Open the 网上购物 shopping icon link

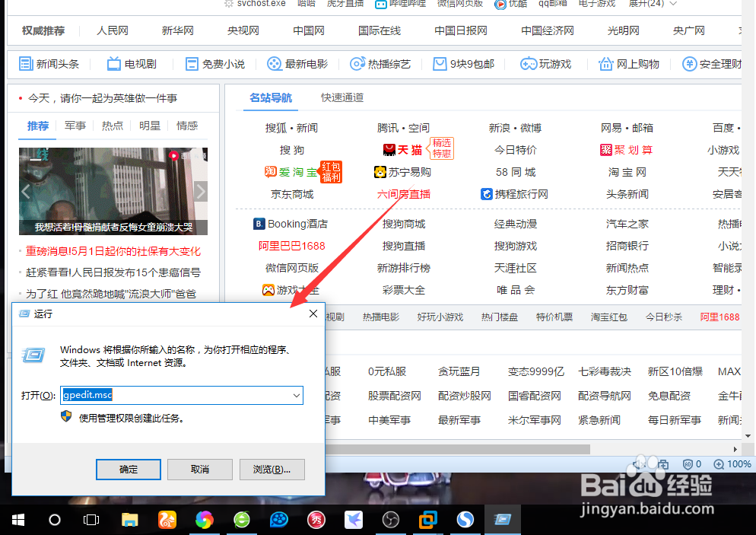629,64
